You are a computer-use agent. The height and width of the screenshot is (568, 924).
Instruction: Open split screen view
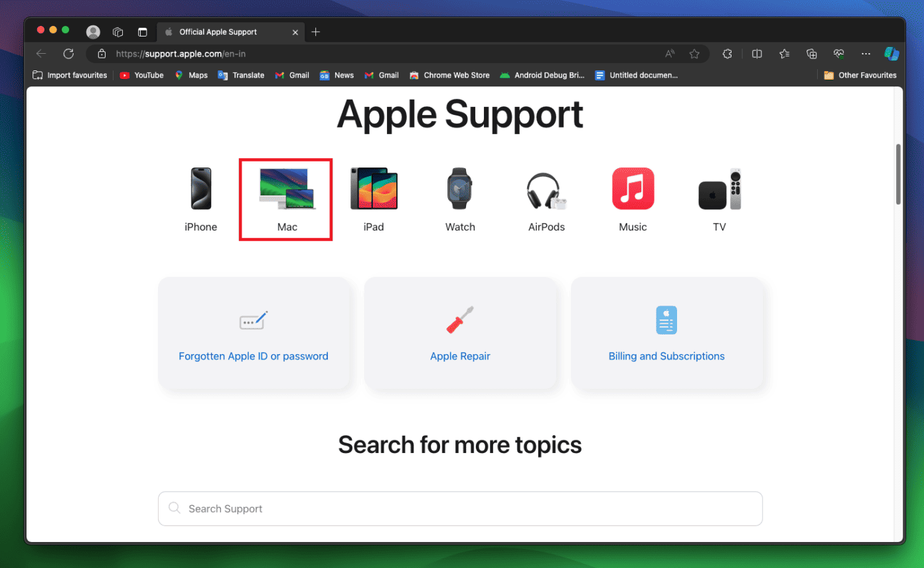pyautogui.click(x=757, y=53)
